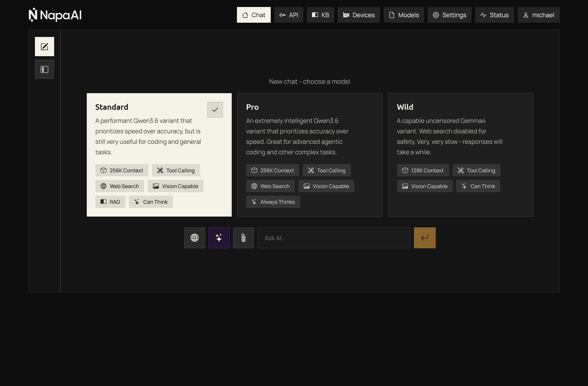
Task: Click the Pro card title text
Action: [252, 107]
